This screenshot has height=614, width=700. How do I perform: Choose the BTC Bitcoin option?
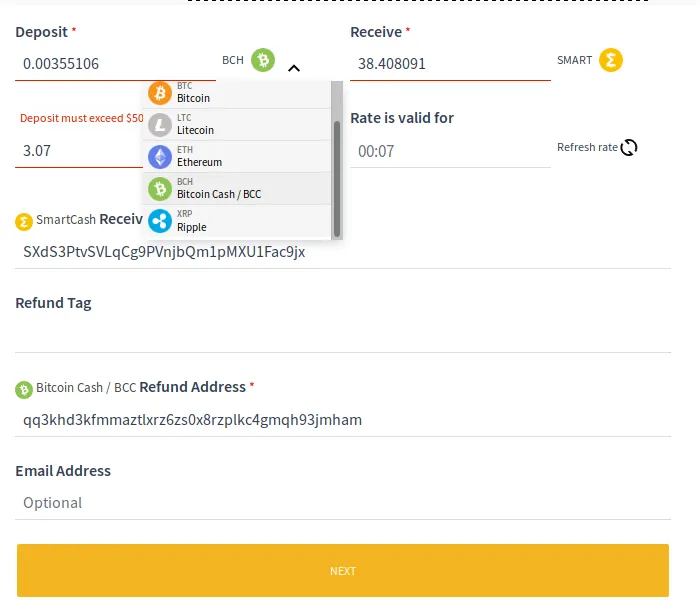(x=237, y=94)
